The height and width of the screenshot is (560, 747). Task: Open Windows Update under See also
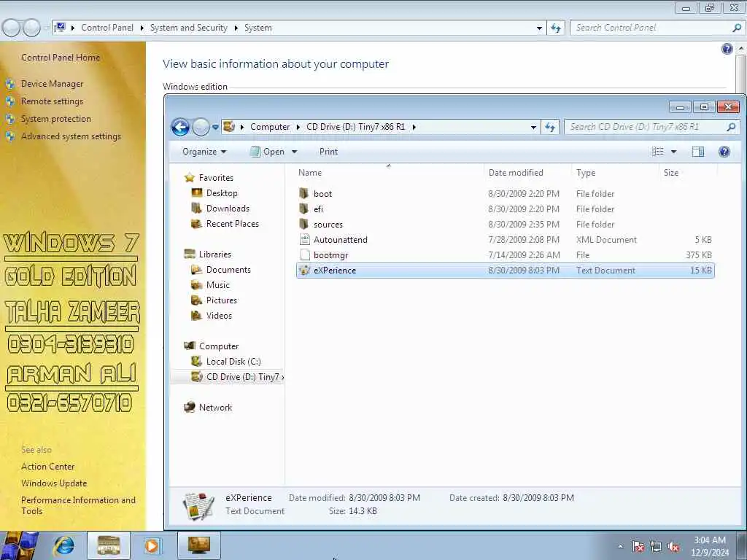[x=54, y=483]
